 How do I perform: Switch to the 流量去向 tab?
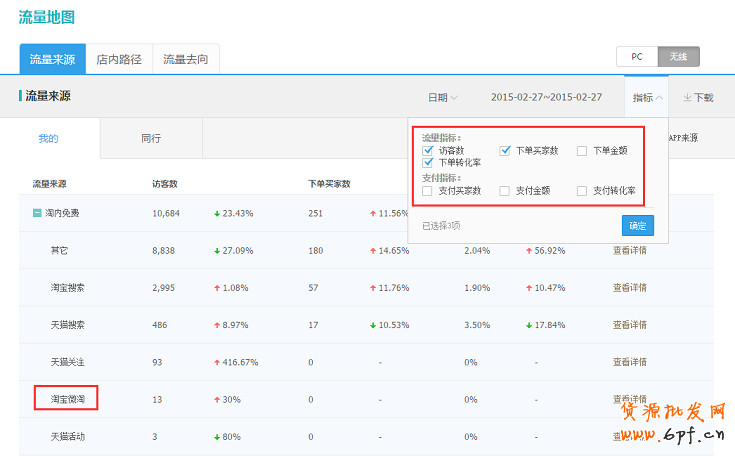click(x=185, y=59)
